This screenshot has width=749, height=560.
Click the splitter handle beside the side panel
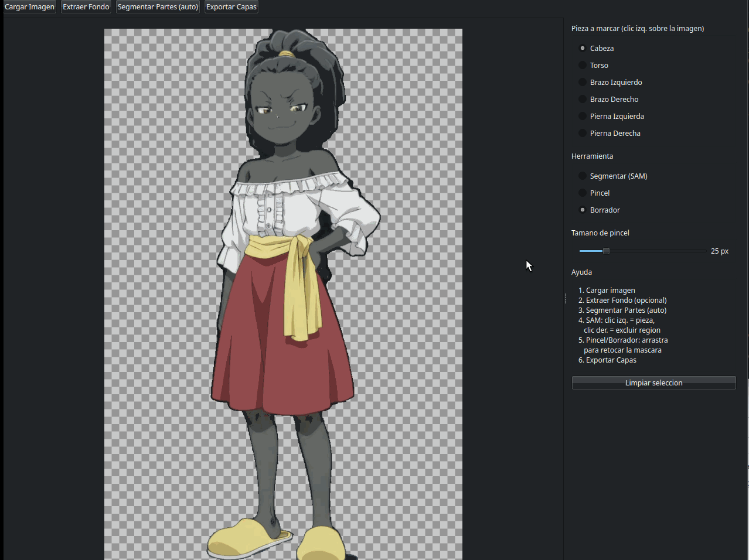click(566, 299)
